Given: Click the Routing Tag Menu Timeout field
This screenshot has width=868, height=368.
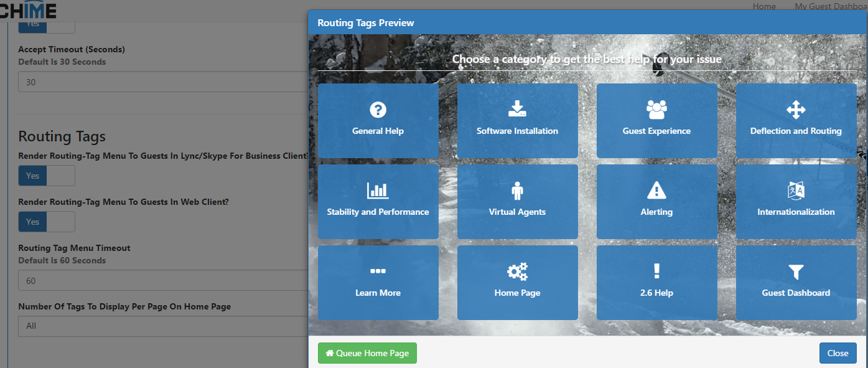Looking at the screenshot, I should (163, 280).
